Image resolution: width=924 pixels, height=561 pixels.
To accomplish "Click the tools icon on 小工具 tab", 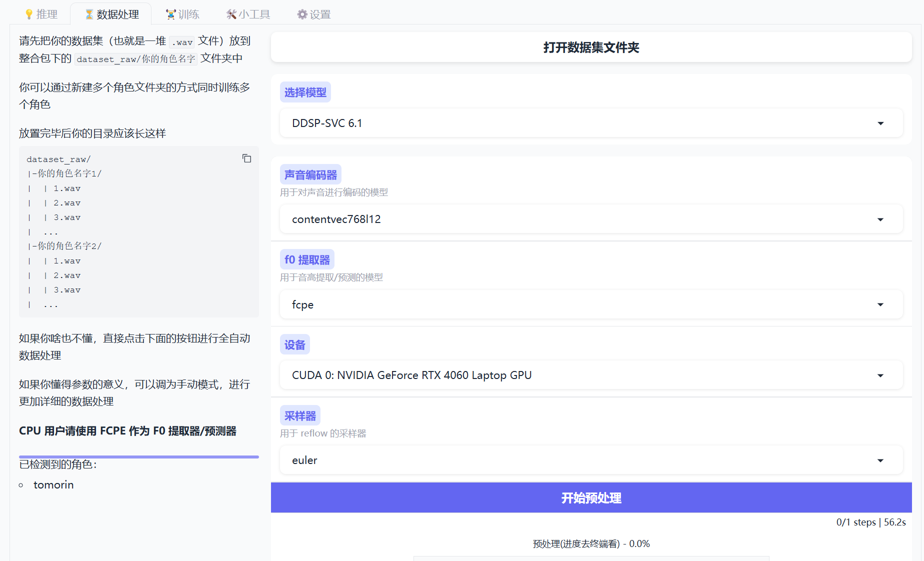I will 231,14.
